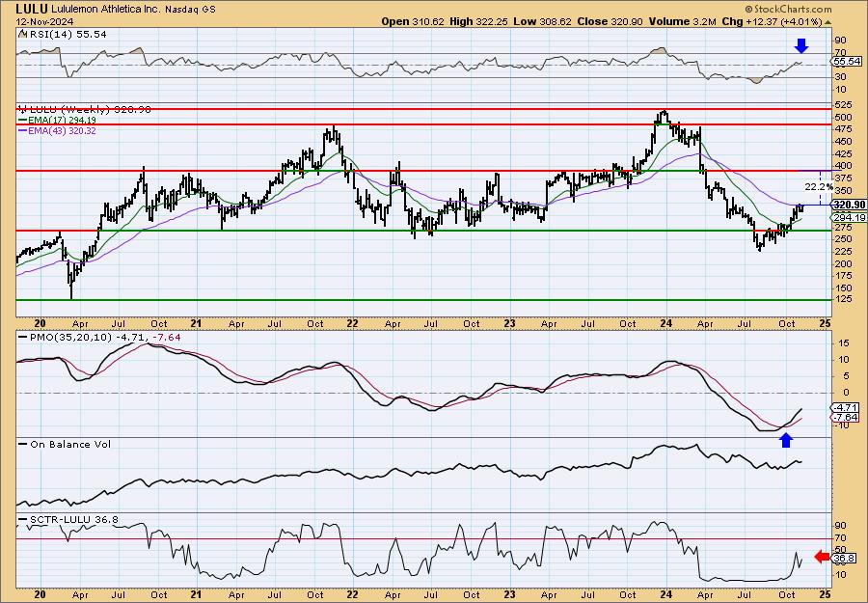This screenshot has height=603, width=868.
Task: Click the 22.2% upside percentage label
Action: pos(819,187)
